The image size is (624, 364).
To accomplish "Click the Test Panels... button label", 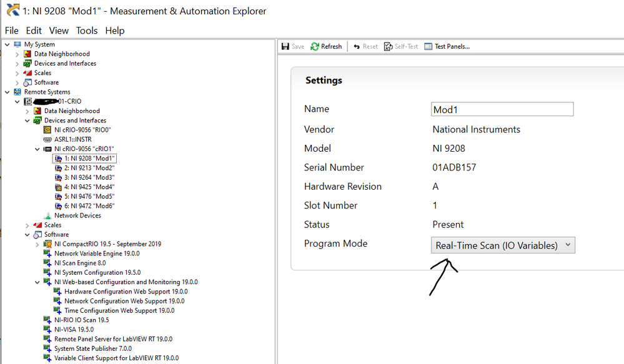I will [452, 47].
